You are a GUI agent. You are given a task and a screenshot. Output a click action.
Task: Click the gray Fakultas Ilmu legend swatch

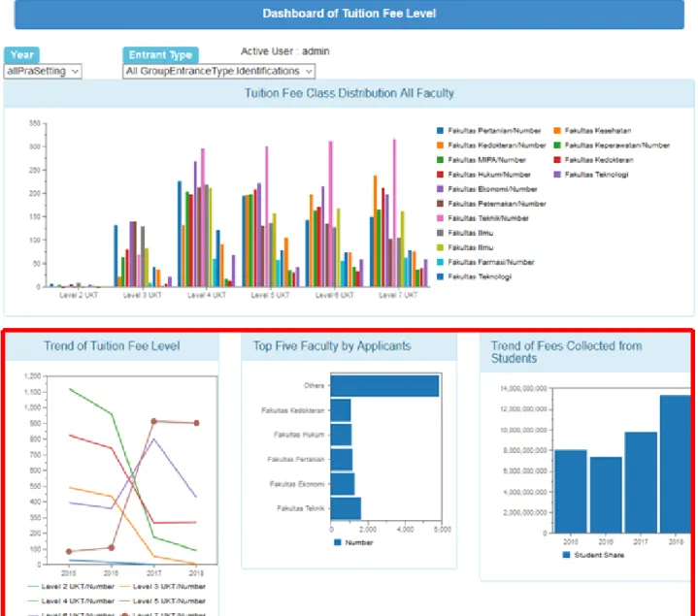441,233
